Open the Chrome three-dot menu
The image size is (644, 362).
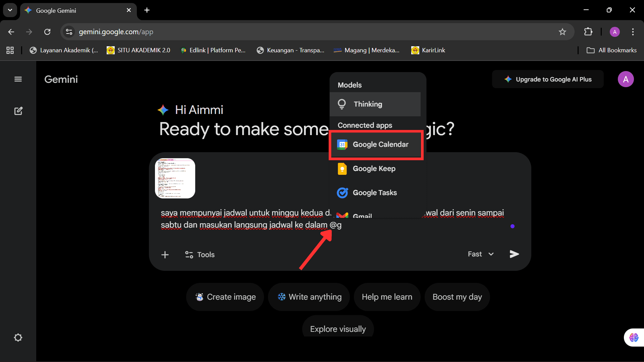633,32
